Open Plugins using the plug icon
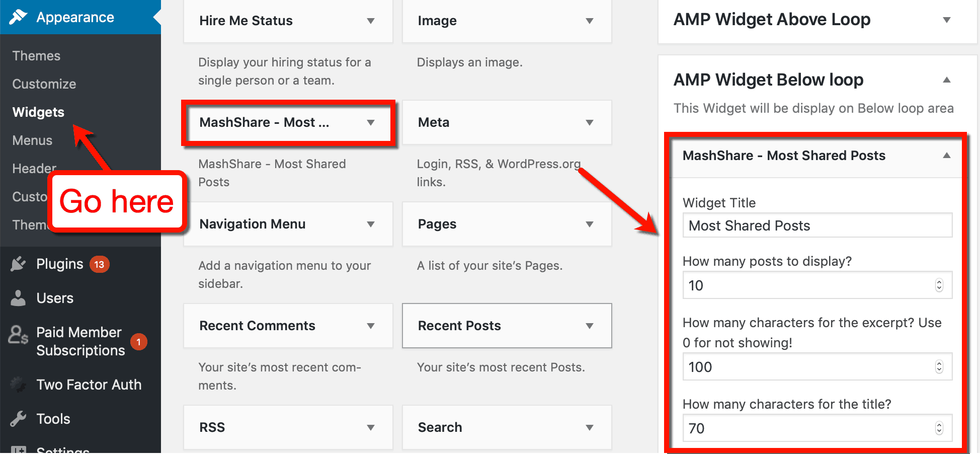The image size is (980, 454). 18,263
